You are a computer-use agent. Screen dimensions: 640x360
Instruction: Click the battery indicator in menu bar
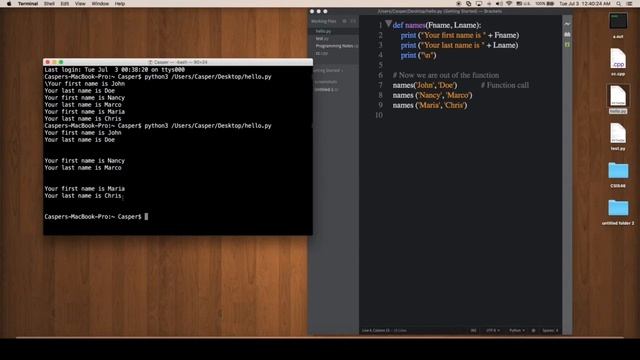pyautogui.click(x=545, y=4)
